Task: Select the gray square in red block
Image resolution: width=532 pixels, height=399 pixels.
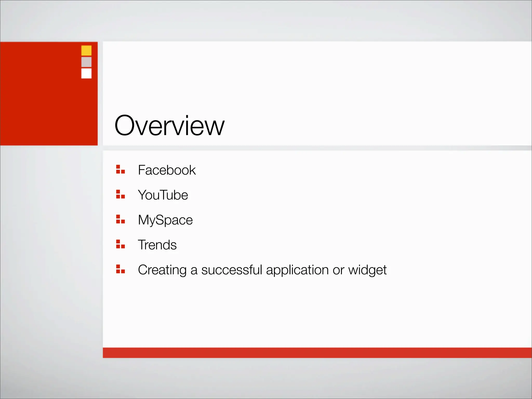Action: point(86,62)
